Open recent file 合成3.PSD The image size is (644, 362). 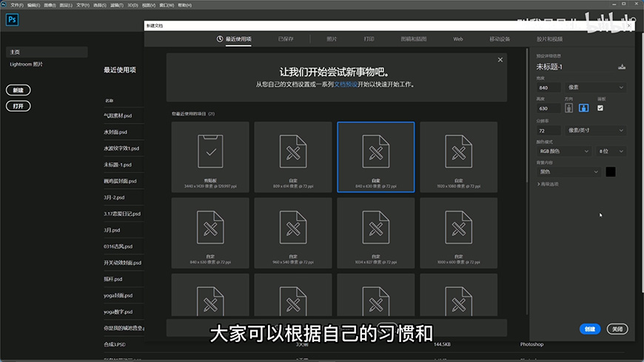115,344
